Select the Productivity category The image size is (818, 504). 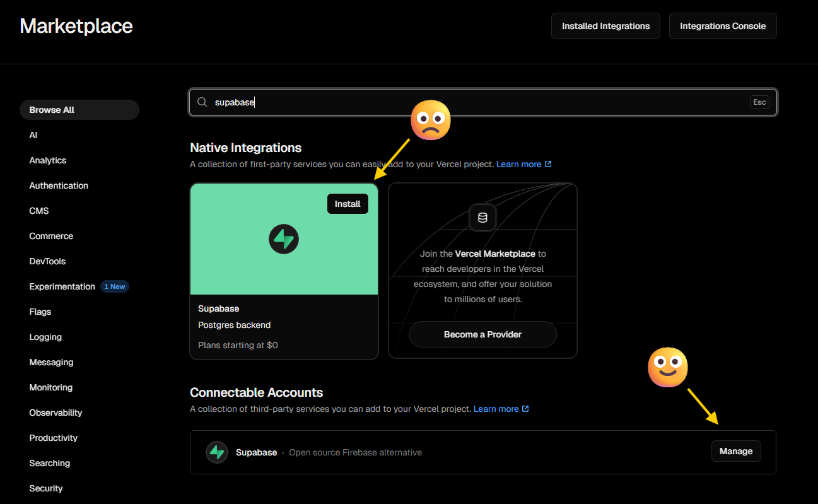click(x=54, y=438)
